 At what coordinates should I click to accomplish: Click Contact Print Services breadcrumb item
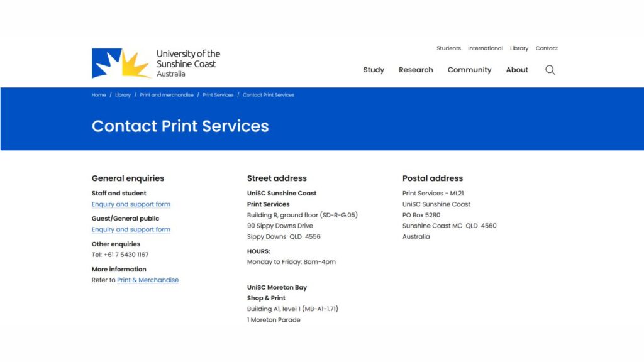pyautogui.click(x=268, y=95)
